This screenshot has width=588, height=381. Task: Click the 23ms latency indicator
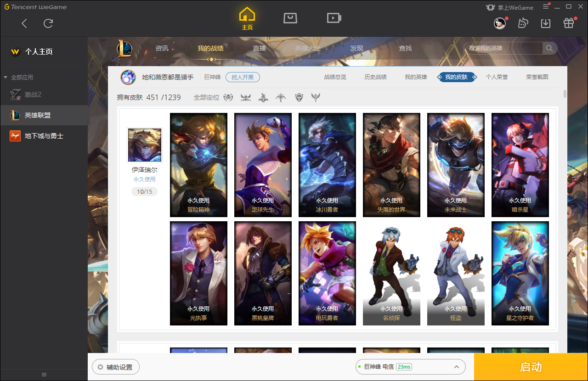404,367
